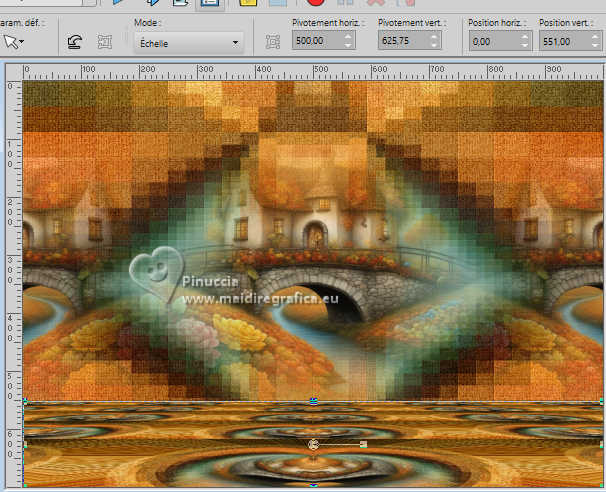Click the right-middle selection handle
606x492 pixels.
pos(602,444)
